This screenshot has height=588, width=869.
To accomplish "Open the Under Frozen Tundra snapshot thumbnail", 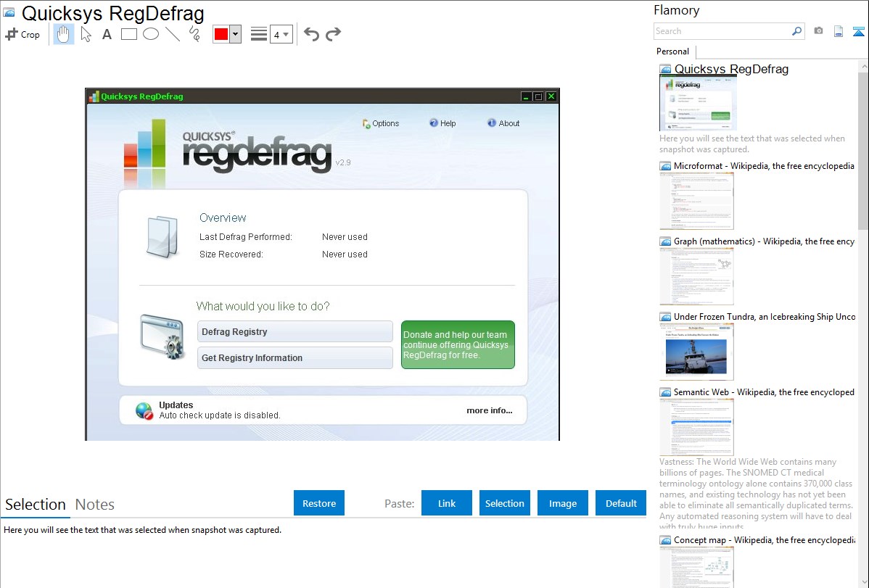I will click(696, 352).
